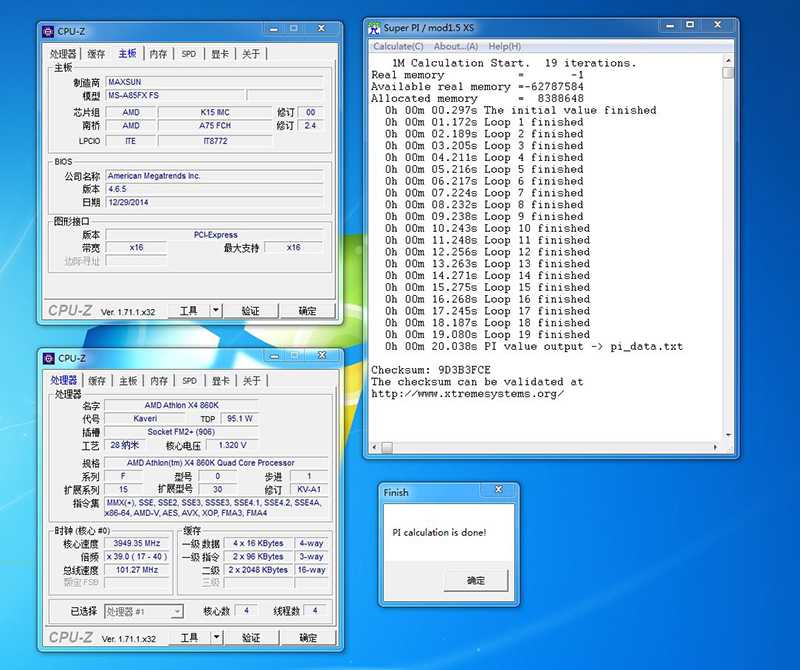800x670 pixels.
Task: Open 显卡 tab in top CPU-Z window
Action: [220, 54]
